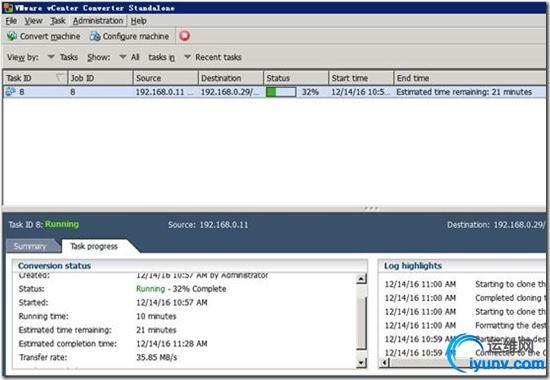Click the pane splitter grip dots

tap(371, 208)
